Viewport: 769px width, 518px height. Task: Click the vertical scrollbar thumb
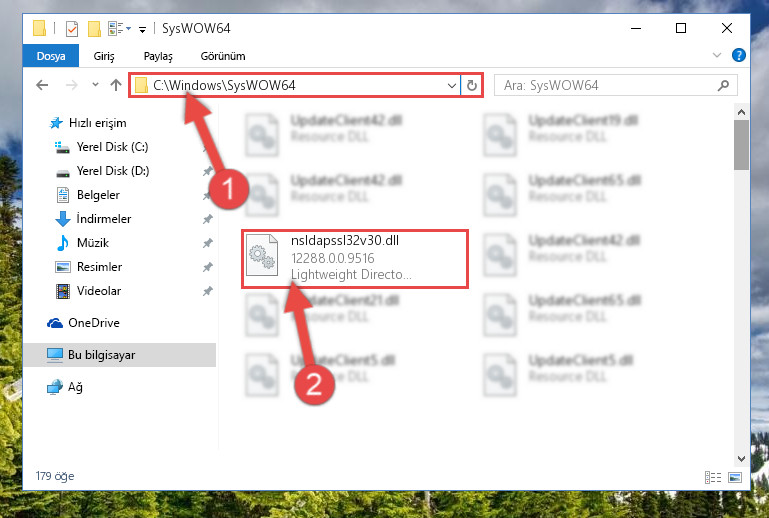(x=741, y=145)
